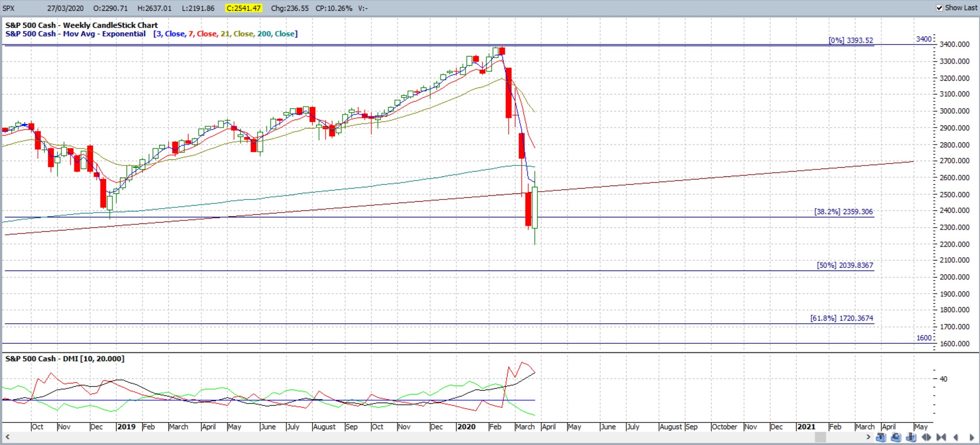Click the [50%] 2039.8367 Fibonacci label
This screenshot has width=980, height=445.
point(845,265)
